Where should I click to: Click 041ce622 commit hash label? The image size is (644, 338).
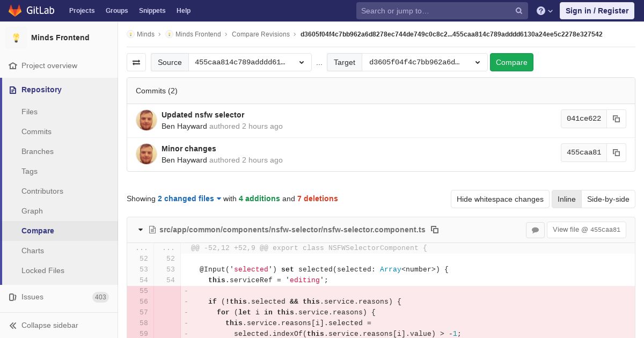point(584,119)
